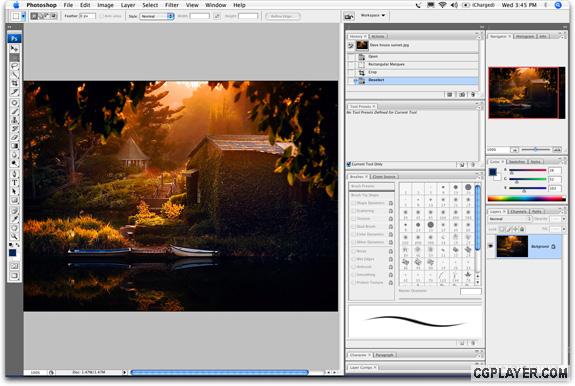Click the foreground color swatch in toolbox
Image resolution: width=575 pixels, height=386 pixels.
tap(13, 253)
